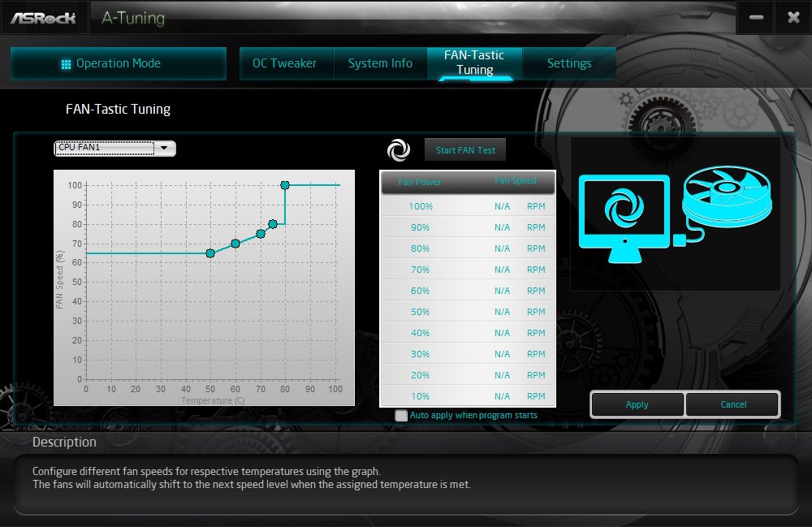This screenshot has height=527, width=812.
Task: Close the A-Tuning window
Action: tap(793, 18)
